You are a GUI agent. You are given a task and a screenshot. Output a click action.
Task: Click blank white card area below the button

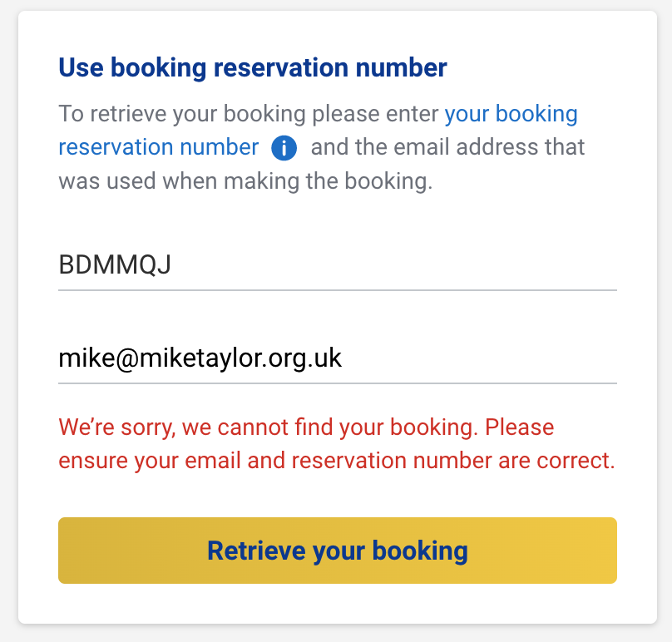point(338,604)
